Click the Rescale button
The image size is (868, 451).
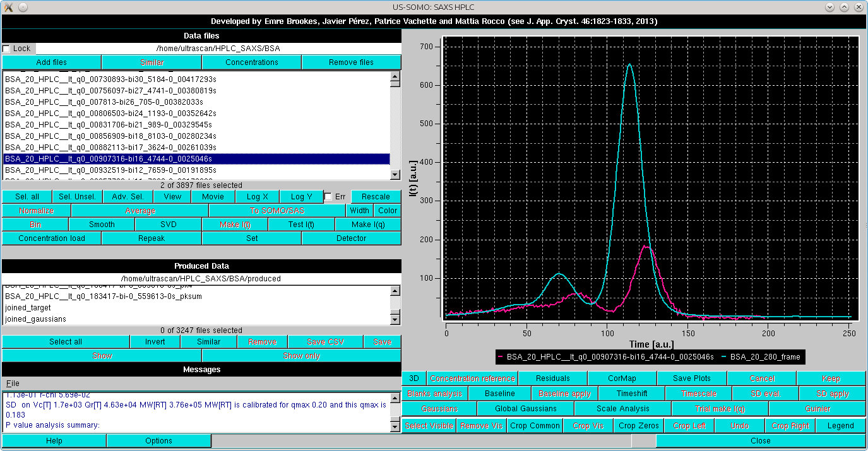376,197
